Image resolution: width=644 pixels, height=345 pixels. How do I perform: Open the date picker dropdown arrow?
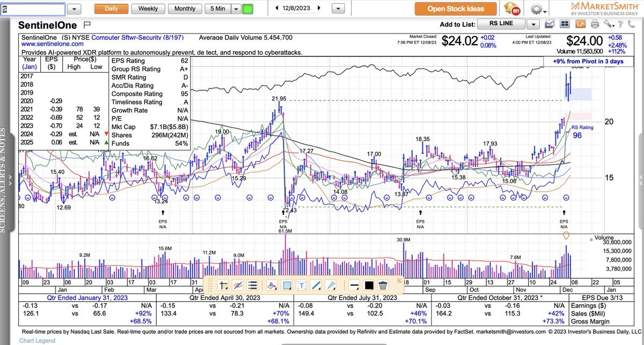pos(339,9)
